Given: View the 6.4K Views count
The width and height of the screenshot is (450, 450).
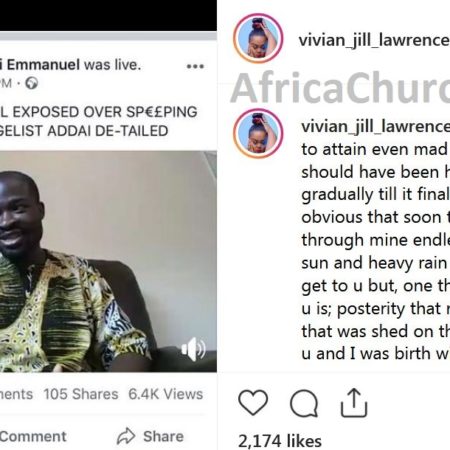Looking at the screenshot, I should point(166,394).
